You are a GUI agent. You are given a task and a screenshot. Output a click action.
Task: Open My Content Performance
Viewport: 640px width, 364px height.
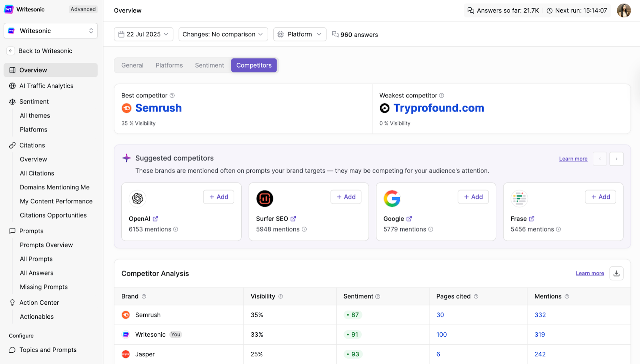(56, 201)
